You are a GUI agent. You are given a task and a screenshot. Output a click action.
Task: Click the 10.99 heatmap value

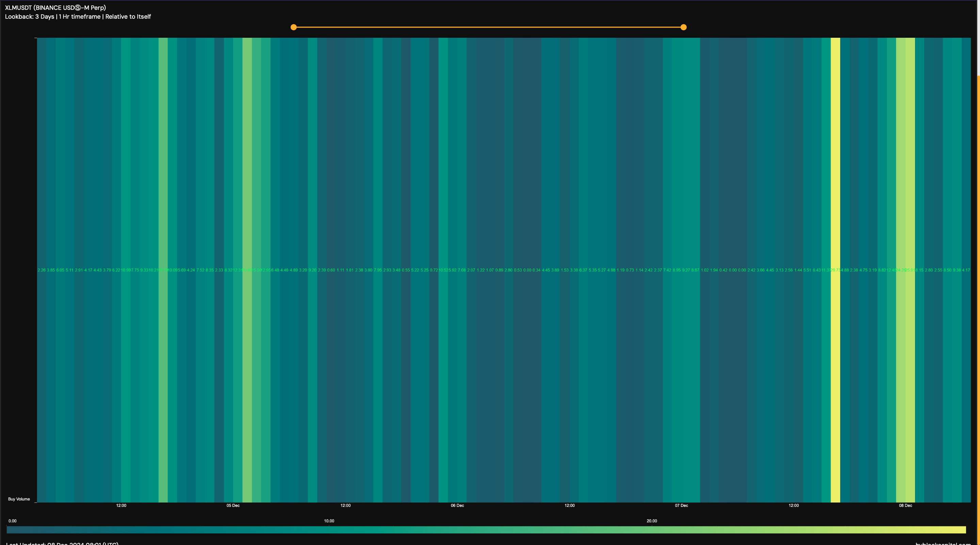(126, 270)
